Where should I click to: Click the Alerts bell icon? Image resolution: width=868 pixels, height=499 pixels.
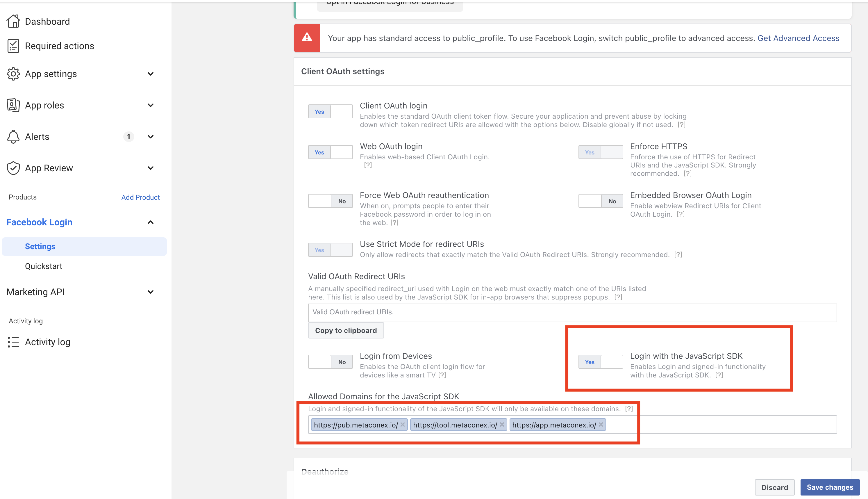pos(13,137)
